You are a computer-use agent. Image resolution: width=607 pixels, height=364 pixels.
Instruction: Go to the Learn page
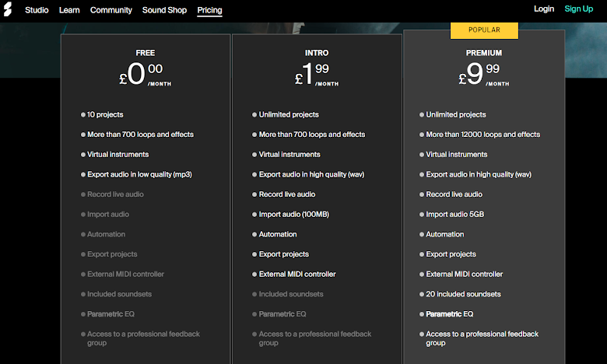(x=69, y=10)
